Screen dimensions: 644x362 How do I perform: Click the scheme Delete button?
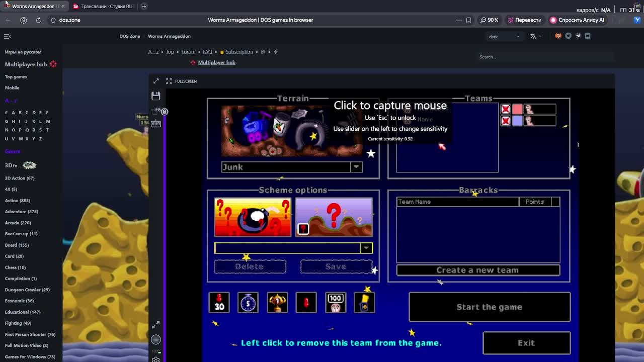pyautogui.click(x=250, y=266)
